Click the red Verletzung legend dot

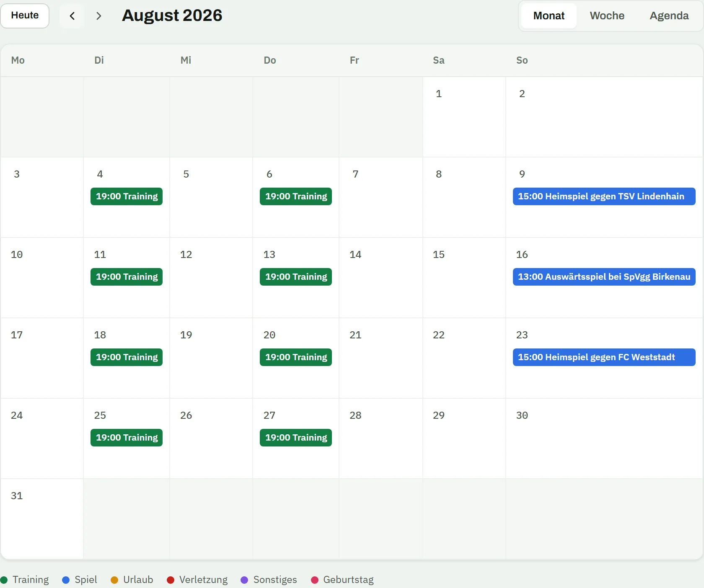171,580
